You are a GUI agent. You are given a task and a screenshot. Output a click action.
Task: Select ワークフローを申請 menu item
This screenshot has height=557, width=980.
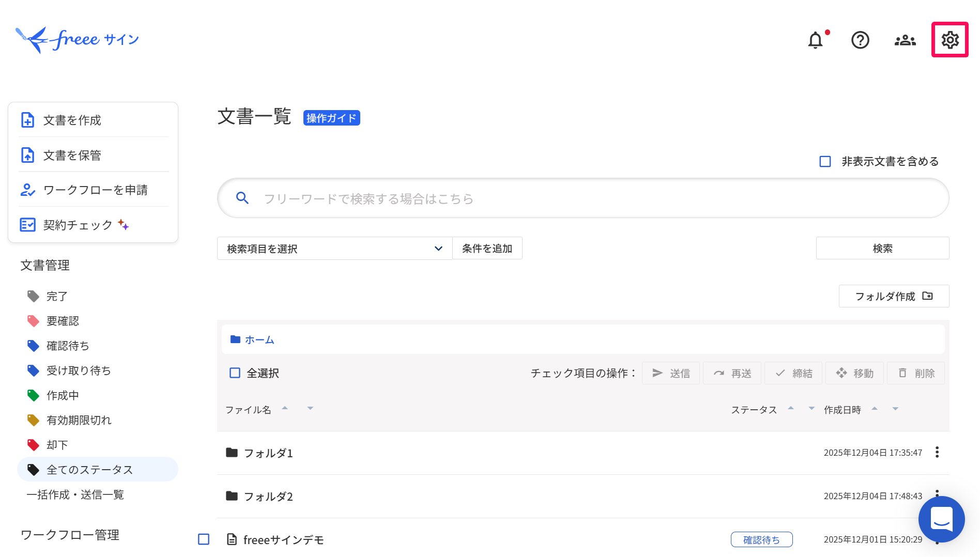94,190
